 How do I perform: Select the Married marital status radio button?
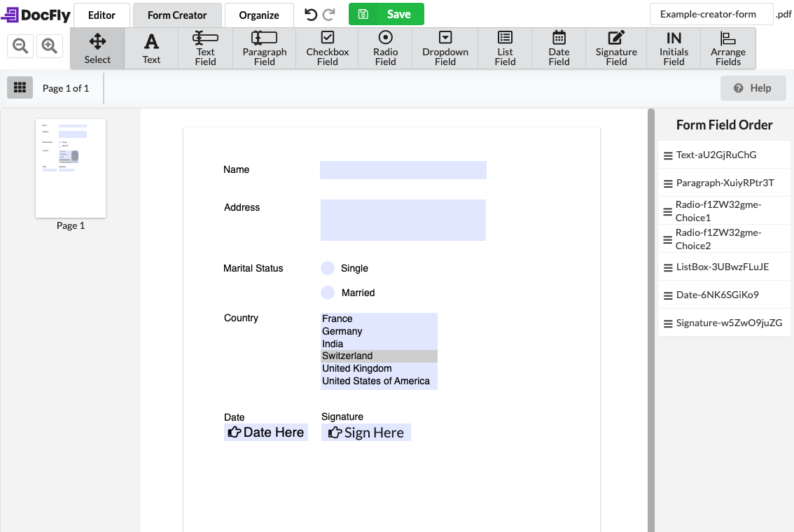(327, 293)
